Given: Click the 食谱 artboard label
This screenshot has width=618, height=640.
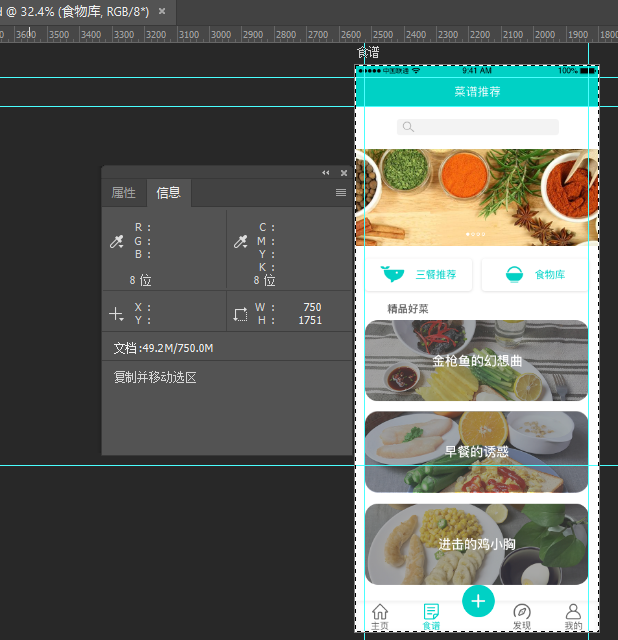Looking at the screenshot, I should click(368, 52).
